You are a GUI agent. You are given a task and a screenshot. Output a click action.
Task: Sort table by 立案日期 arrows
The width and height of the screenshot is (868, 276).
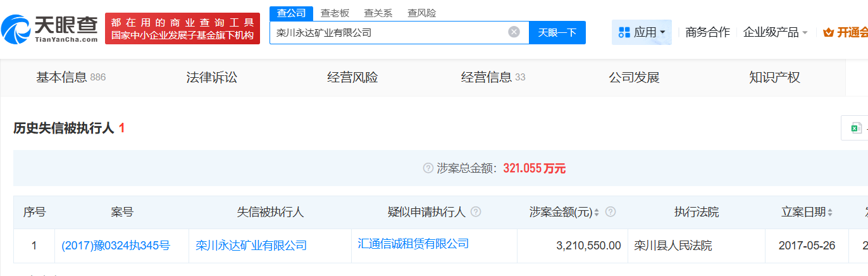(830, 213)
